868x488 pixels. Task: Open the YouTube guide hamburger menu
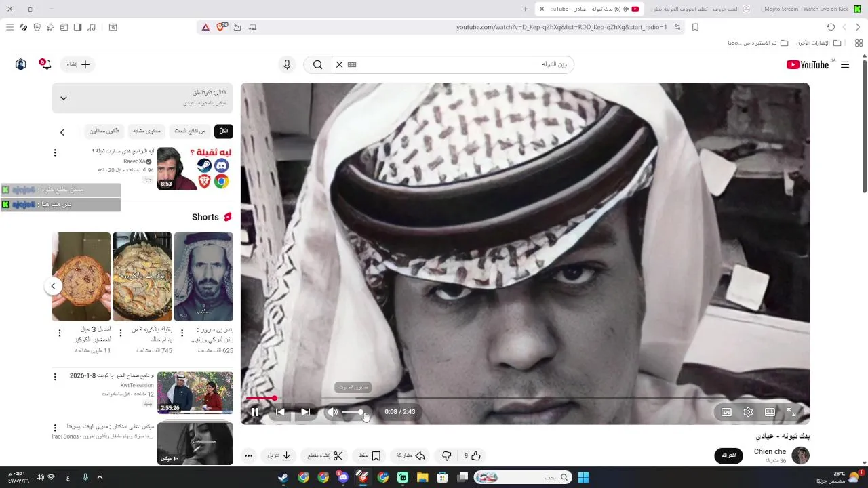[845, 64]
